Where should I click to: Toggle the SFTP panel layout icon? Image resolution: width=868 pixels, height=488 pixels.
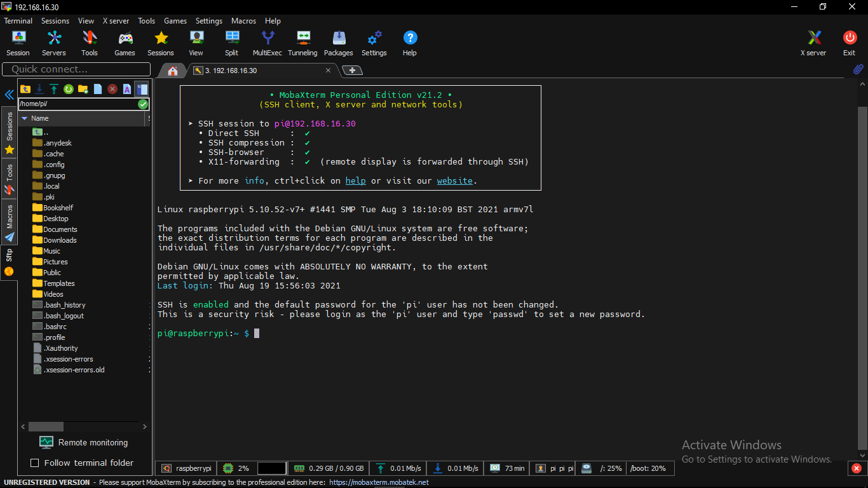pyautogui.click(x=142, y=89)
